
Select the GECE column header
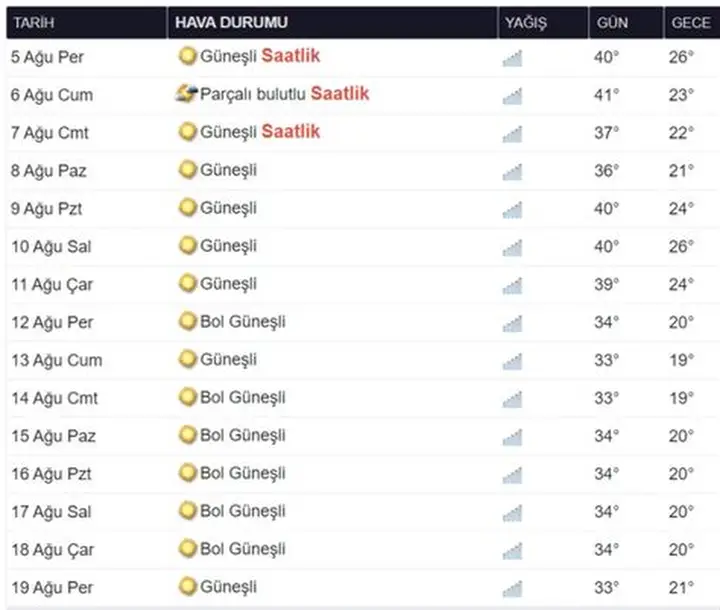pyautogui.click(x=691, y=23)
